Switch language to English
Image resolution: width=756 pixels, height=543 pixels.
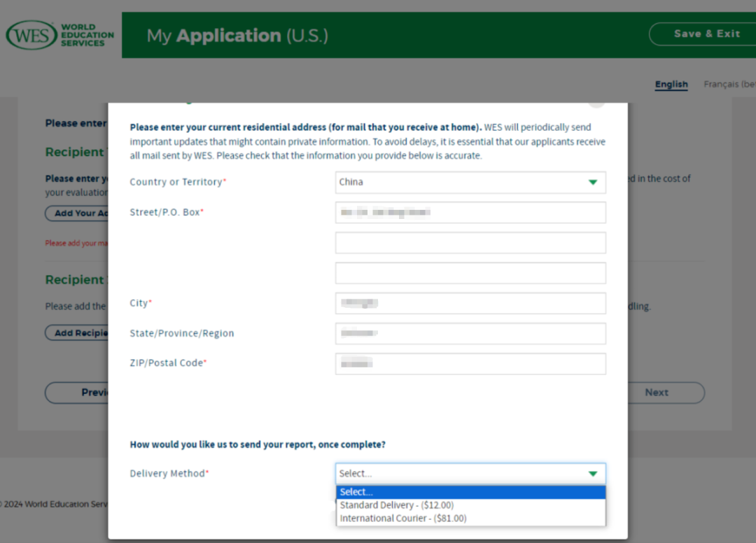(671, 85)
